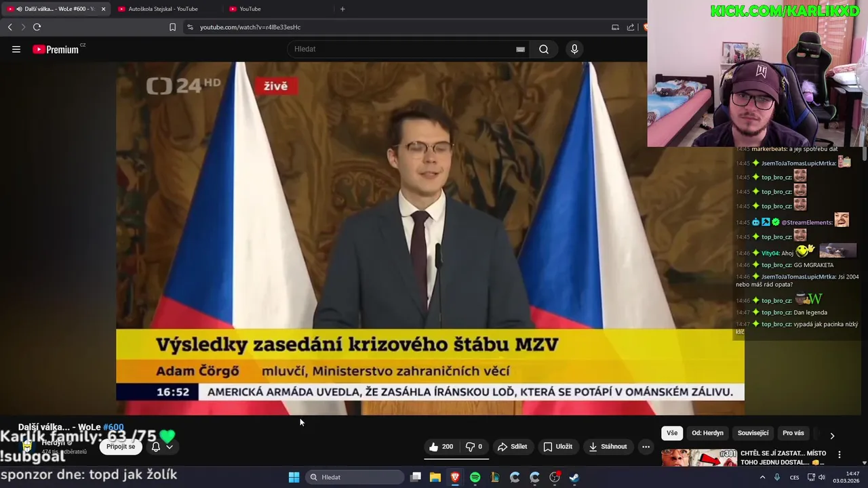Share the page with the address bar share icon
Screen dimensions: 868x488
pos(631,27)
